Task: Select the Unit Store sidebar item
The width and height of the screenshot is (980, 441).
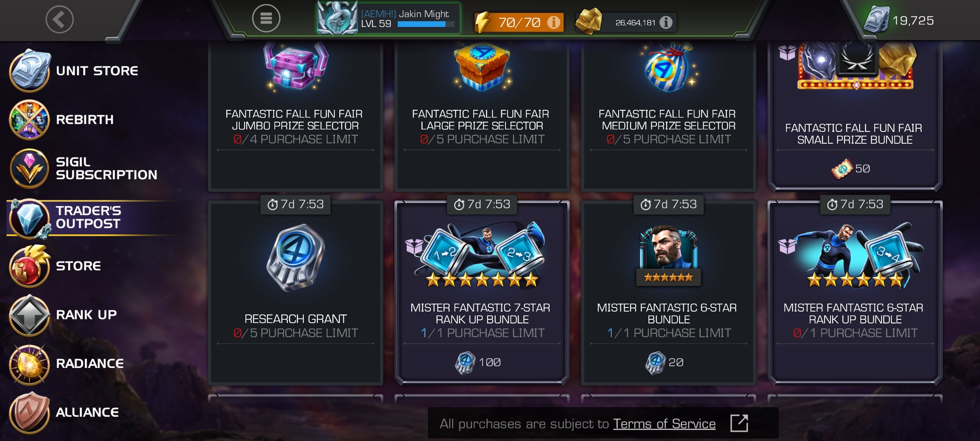Action: (x=74, y=71)
